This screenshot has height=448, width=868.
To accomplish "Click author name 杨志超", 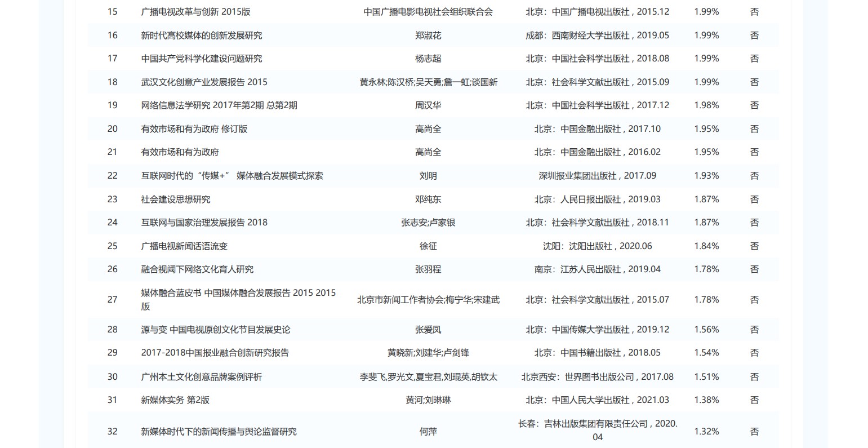I will [428, 59].
